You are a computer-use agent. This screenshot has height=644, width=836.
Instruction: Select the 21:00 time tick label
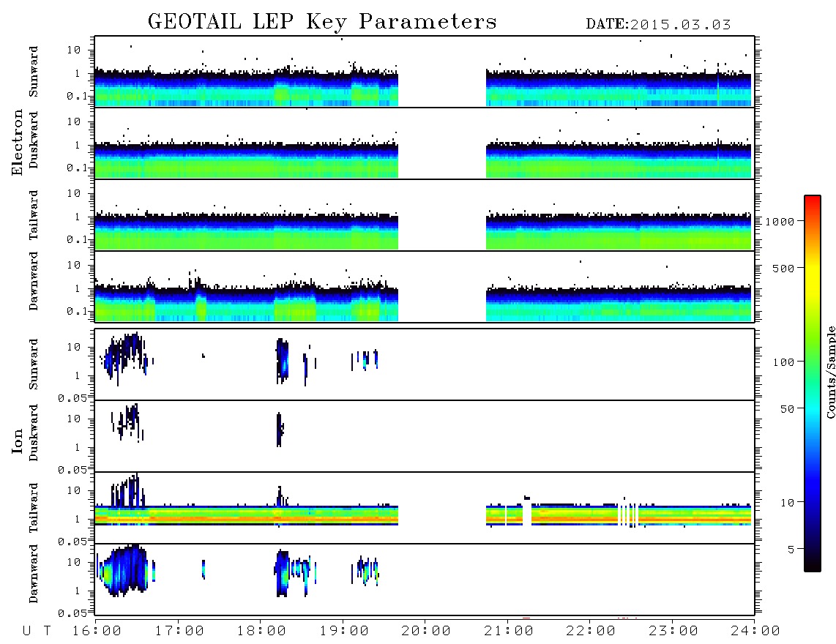tap(509, 632)
